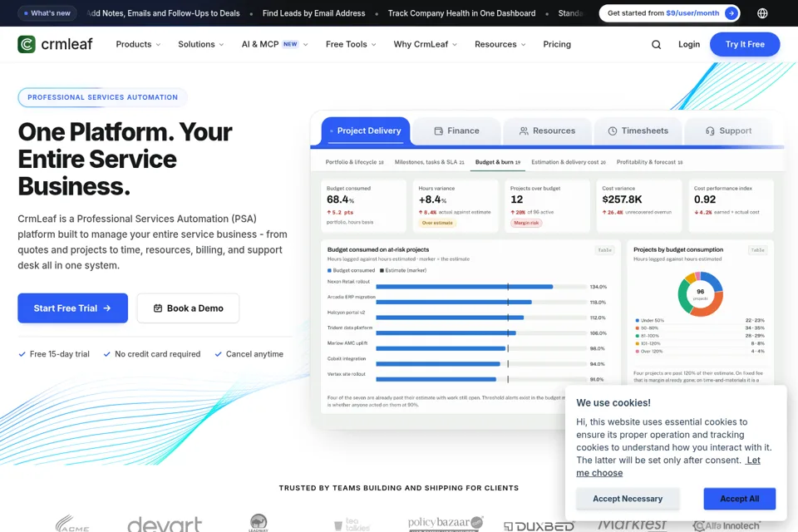798x532 pixels.
Task: Open the search magnifier icon
Action: point(657,45)
